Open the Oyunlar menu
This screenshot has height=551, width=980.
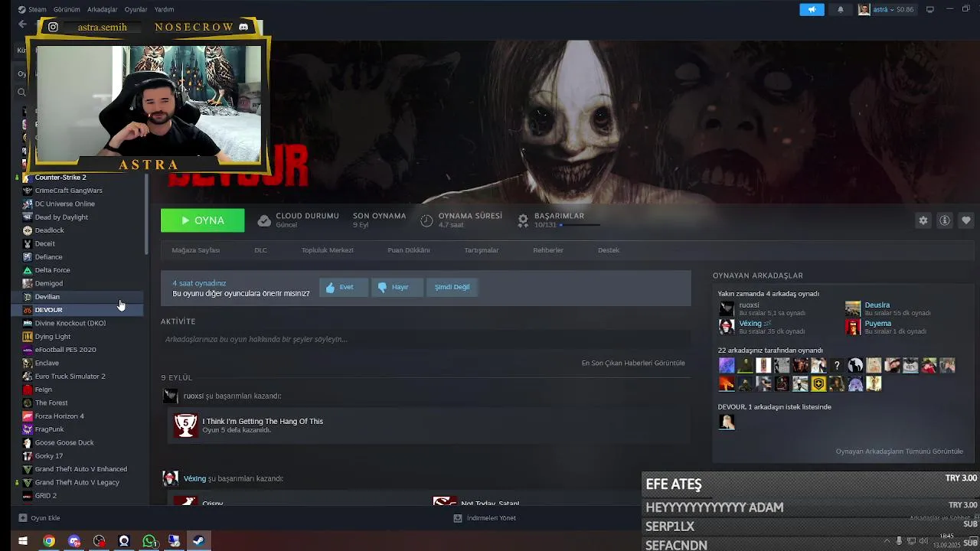pos(136,9)
